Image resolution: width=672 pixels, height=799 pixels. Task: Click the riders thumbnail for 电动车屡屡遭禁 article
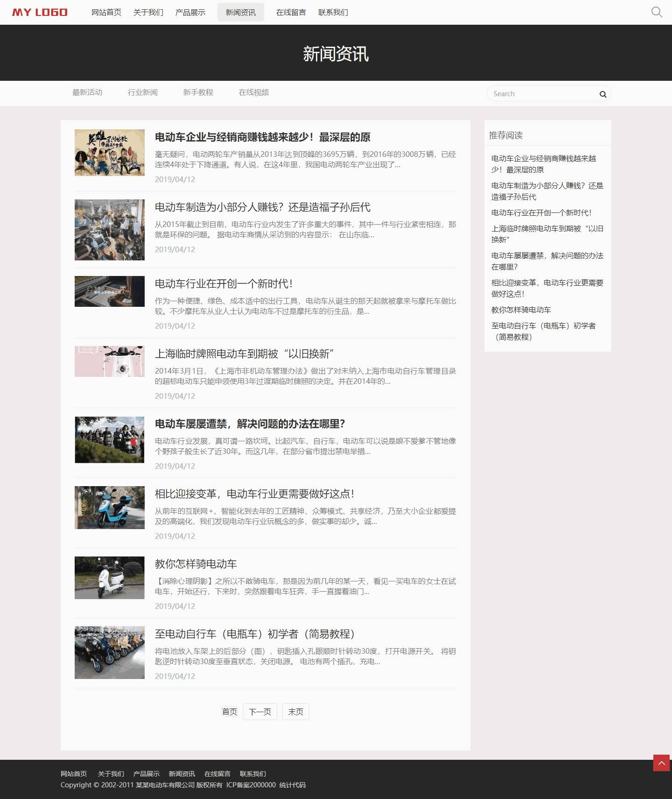pos(110,440)
